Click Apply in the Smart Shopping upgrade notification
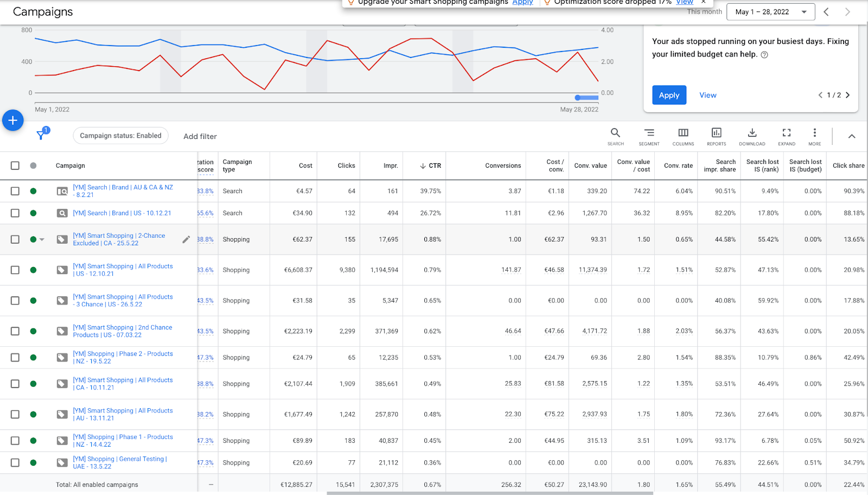 (522, 3)
